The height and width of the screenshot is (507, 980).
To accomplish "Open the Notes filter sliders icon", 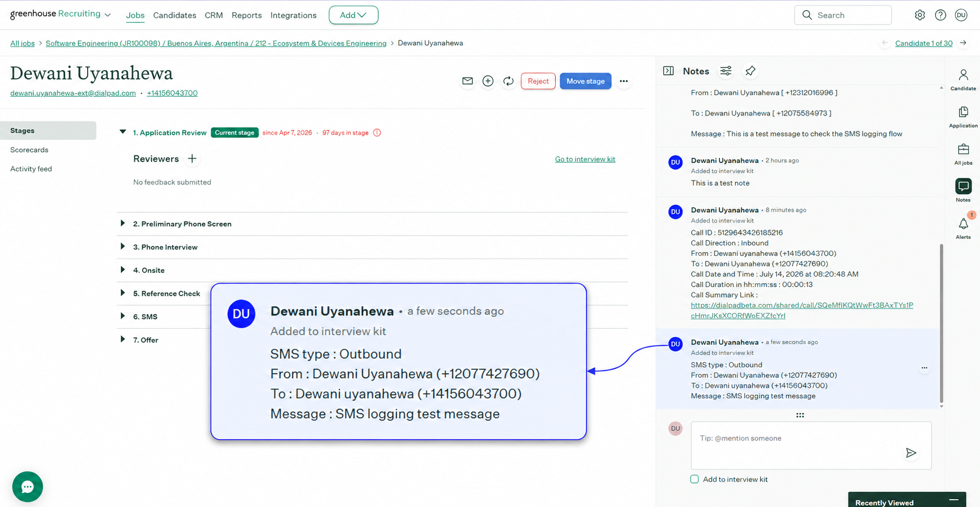I will click(726, 71).
